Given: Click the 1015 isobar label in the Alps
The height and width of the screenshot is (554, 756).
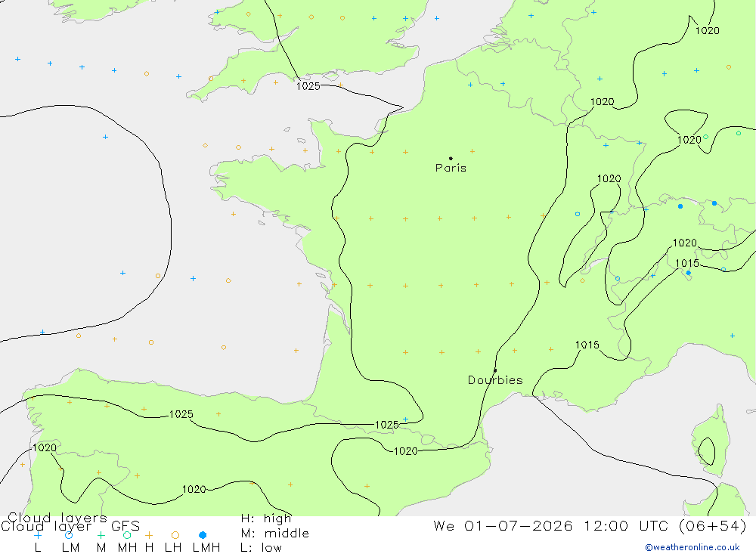Looking at the screenshot, I should (687, 263).
